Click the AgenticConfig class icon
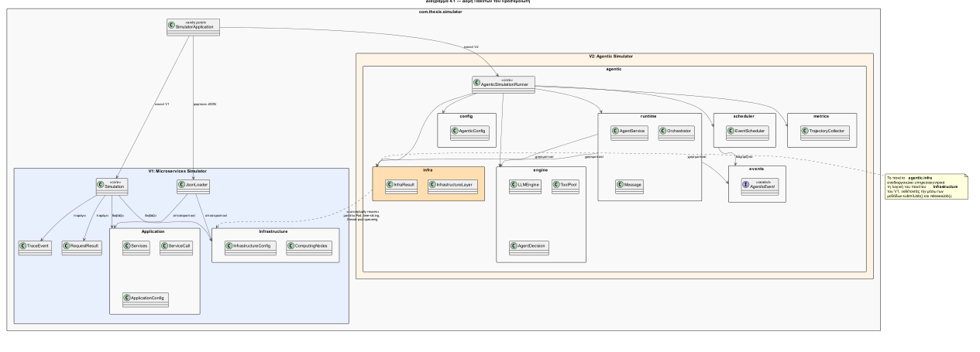 455,131
